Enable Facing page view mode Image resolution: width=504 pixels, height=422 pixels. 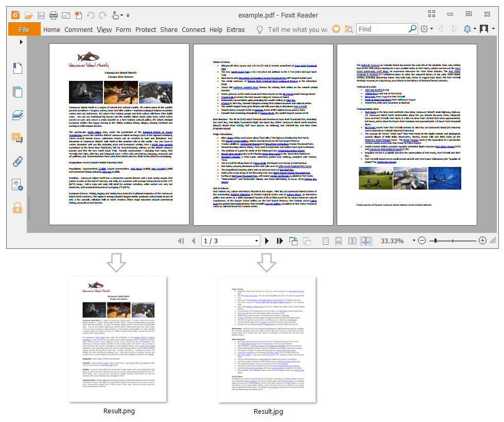point(352,240)
